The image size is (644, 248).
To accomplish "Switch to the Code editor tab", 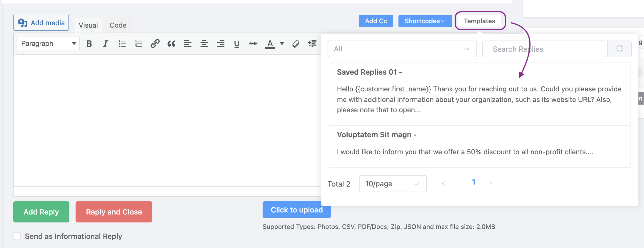I will tap(118, 25).
